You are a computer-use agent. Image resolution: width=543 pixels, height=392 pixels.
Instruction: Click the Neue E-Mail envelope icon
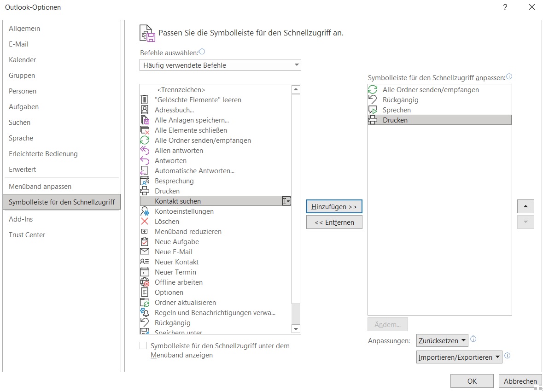coord(145,252)
